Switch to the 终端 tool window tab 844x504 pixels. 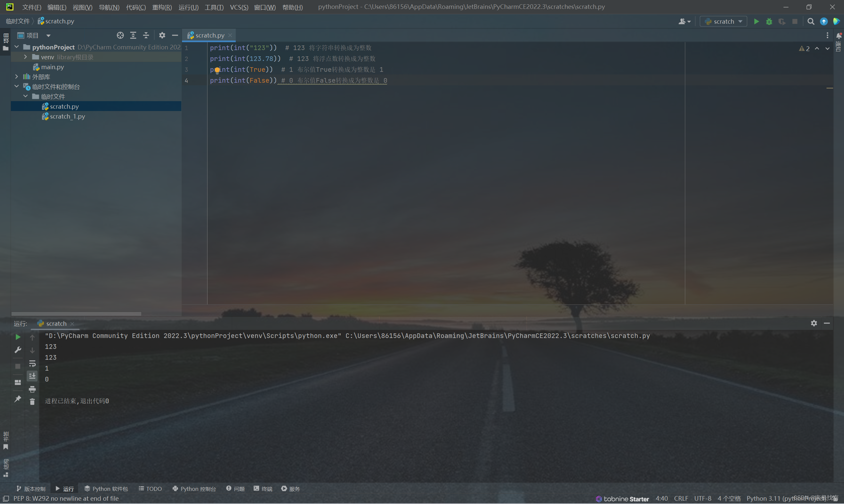click(263, 489)
